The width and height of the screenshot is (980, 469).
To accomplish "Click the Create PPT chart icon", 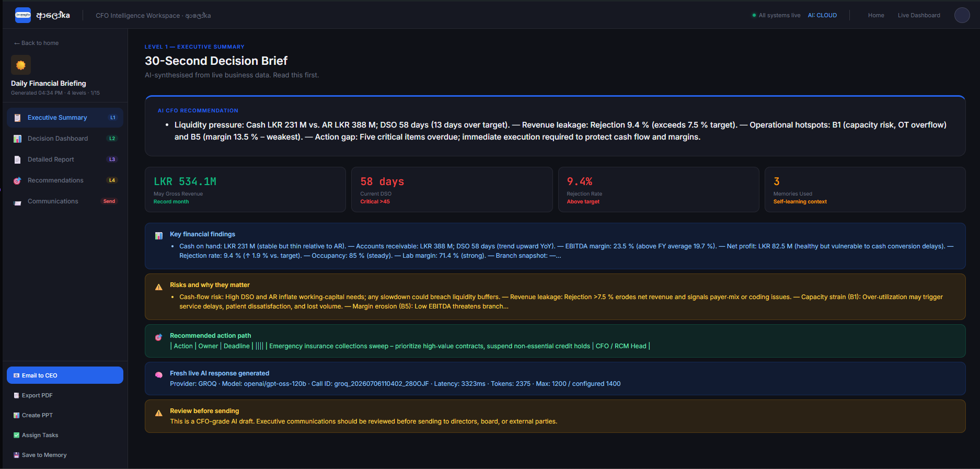I will point(17,415).
